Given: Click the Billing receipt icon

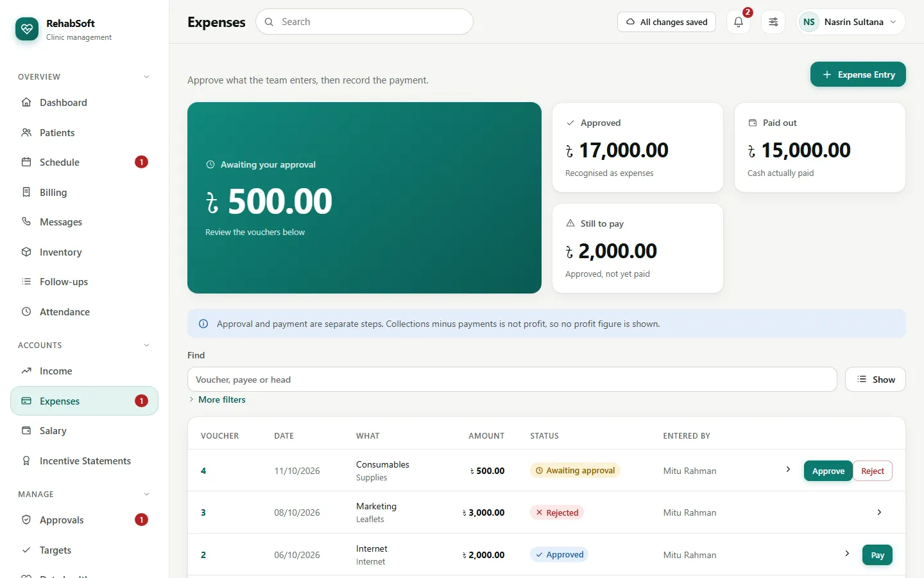Looking at the screenshot, I should coord(26,192).
